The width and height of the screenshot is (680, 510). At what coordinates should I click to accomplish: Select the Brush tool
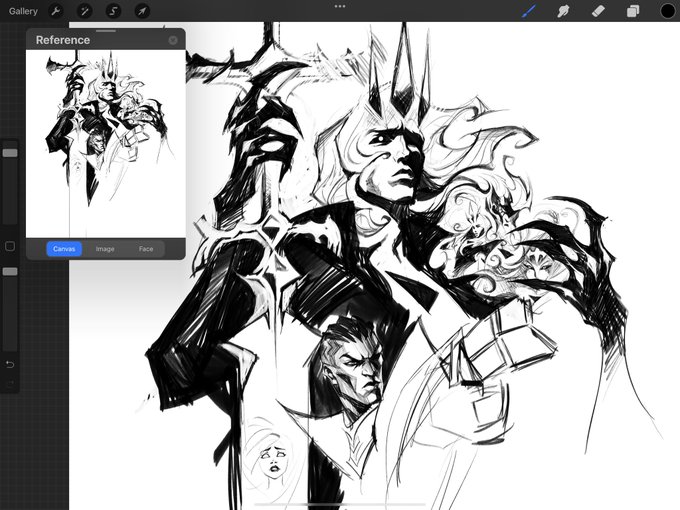point(529,11)
